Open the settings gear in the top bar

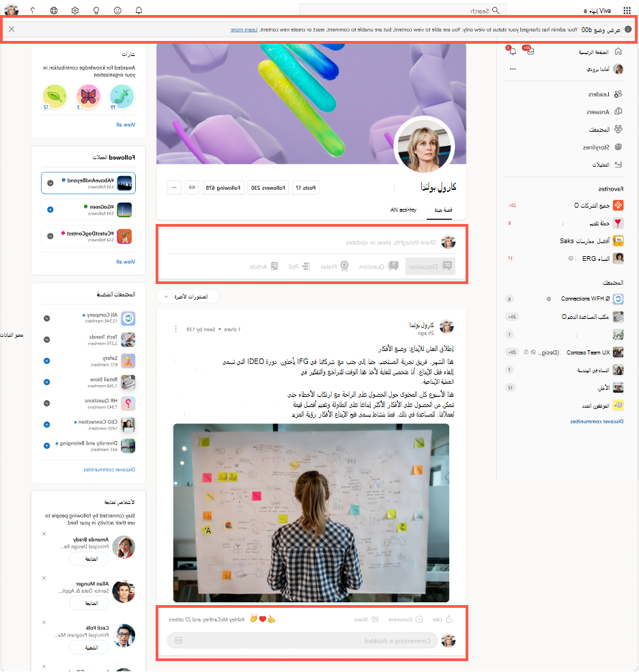tap(75, 10)
